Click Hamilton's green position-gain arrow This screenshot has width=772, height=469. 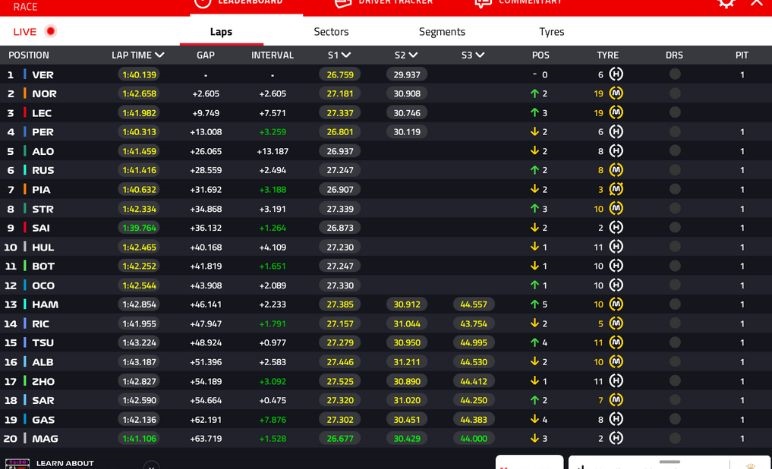tap(535, 304)
